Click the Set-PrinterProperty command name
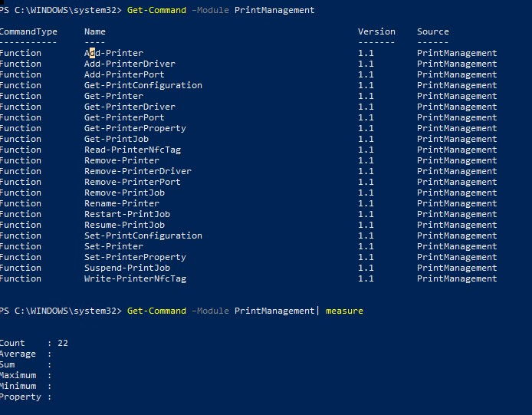Image resolution: width=532 pixels, height=415 pixels. click(135, 257)
